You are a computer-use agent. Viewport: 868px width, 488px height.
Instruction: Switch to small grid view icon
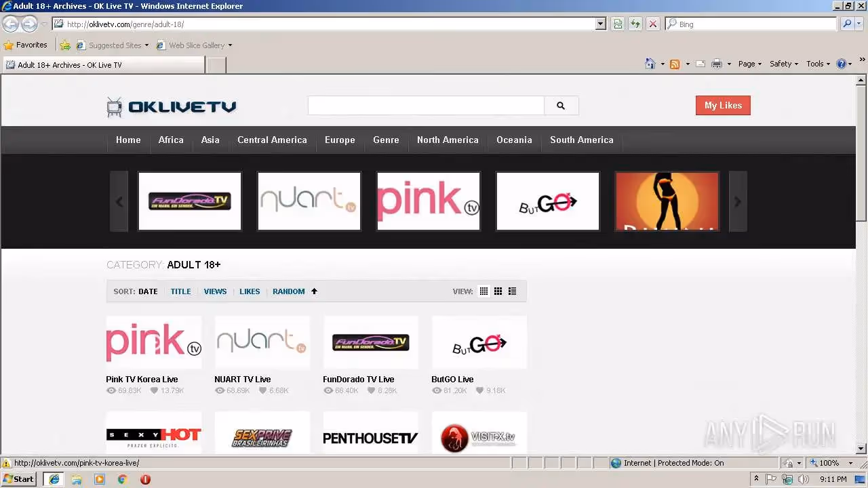click(x=484, y=291)
